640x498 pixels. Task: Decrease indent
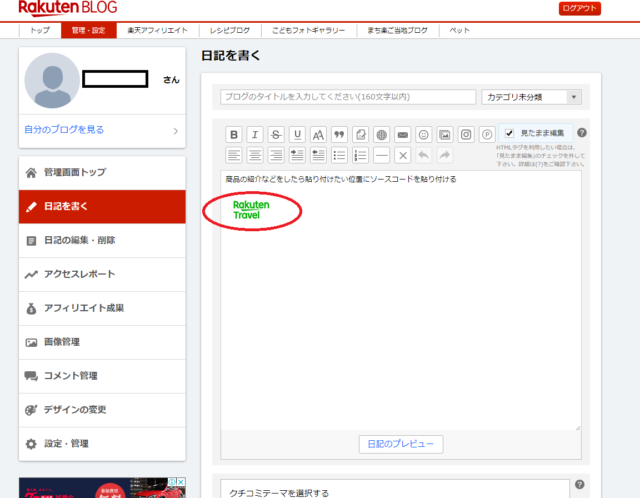pos(318,155)
